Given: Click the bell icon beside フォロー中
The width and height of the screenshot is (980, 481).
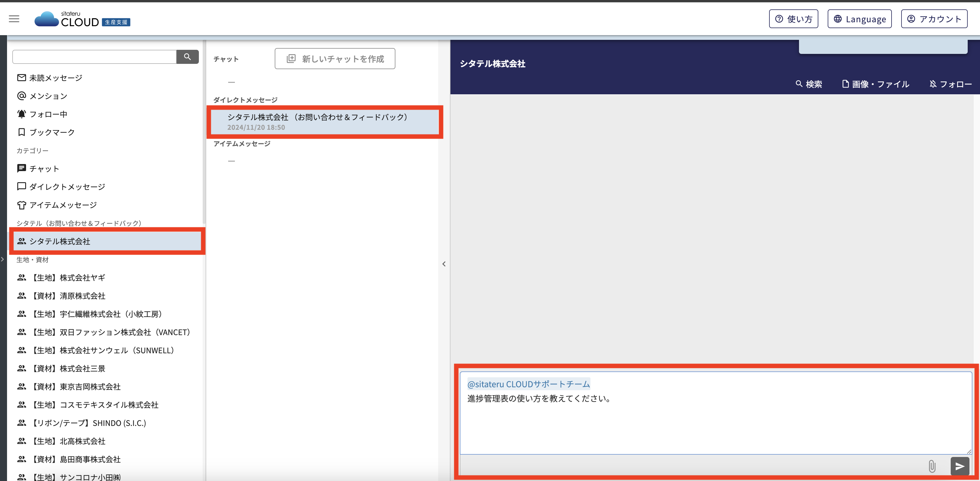Looking at the screenshot, I should coord(22,114).
